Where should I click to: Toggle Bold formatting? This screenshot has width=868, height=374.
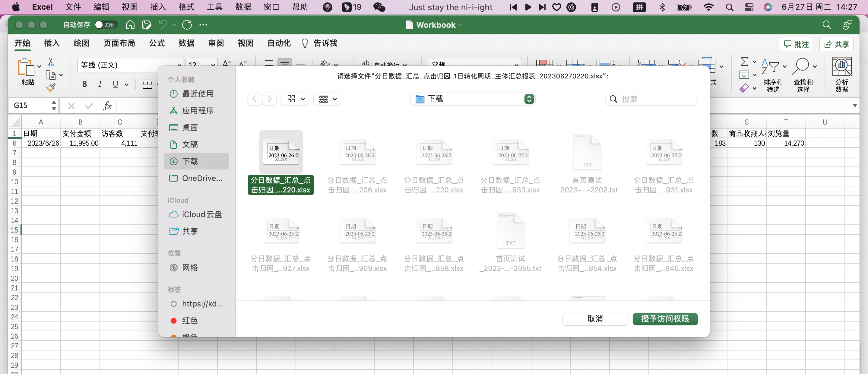click(84, 84)
